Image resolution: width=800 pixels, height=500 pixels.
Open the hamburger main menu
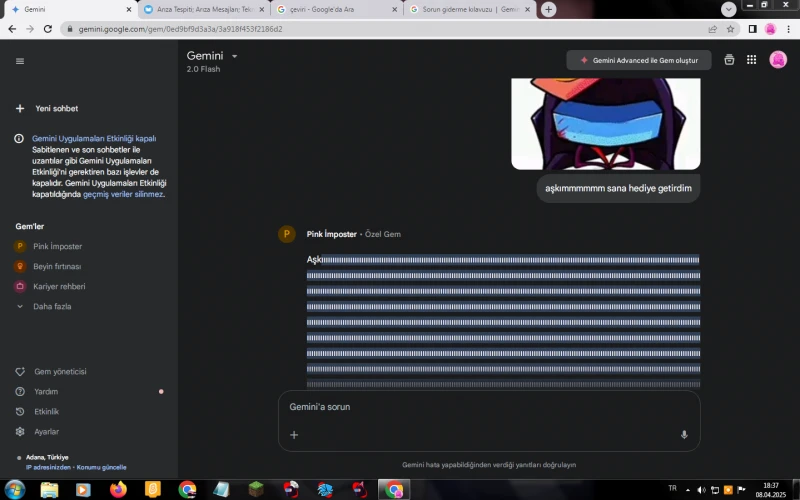(20, 61)
